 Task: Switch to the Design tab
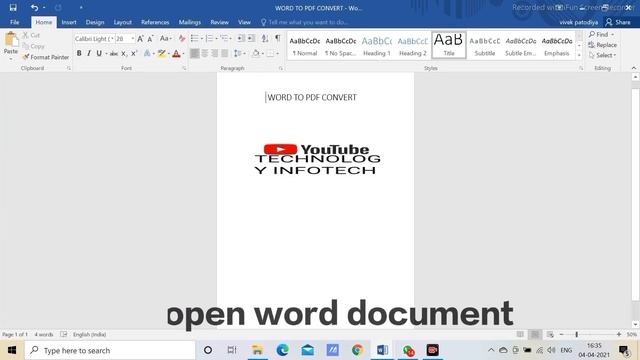click(x=95, y=22)
